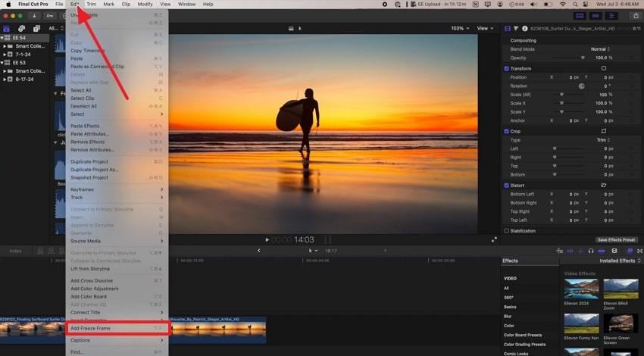
Task: Open the clip appearance filmstrip icon
Action: pos(614,251)
